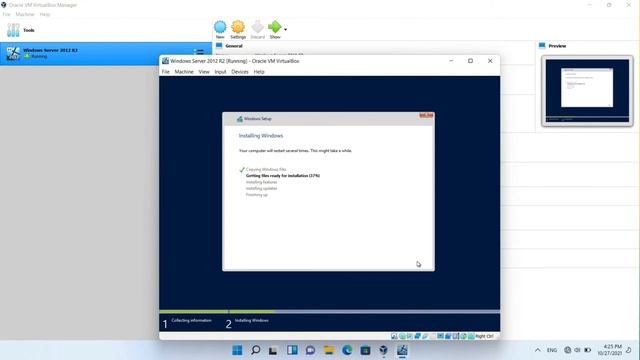
Task: Click hard disk activity icon in VM status bar
Action: click(394, 336)
